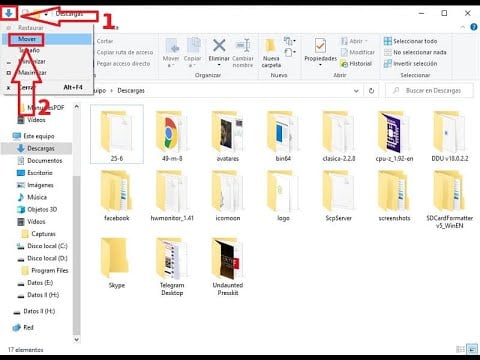Click the Buscar en Descargas search field

[x=429, y=91]
